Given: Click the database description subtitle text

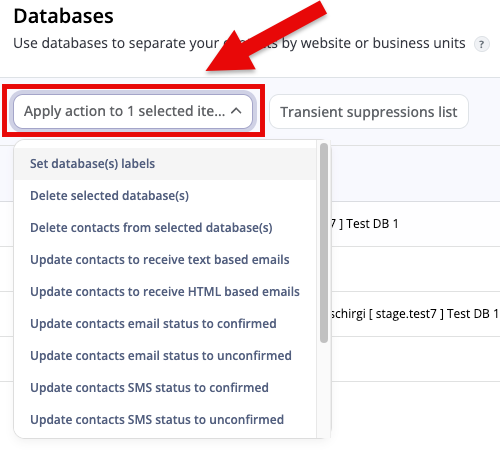Looking at the screenshot, I should click(239, 43).
